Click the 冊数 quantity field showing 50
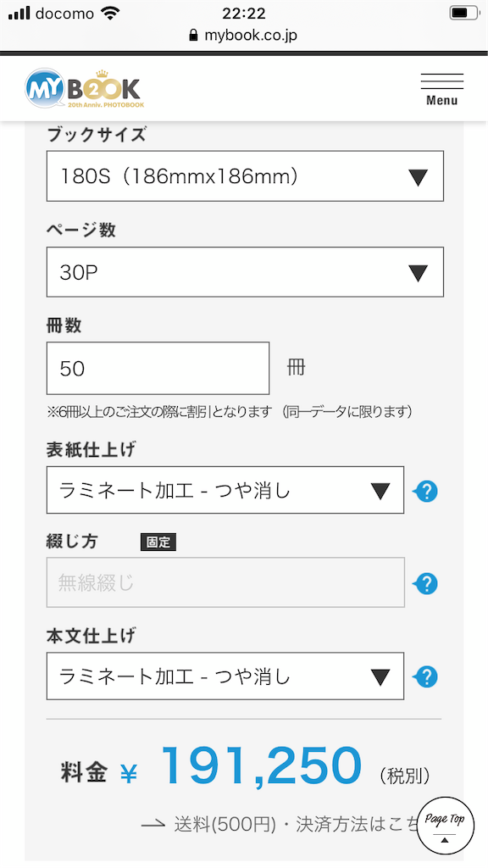The height and width of the screenshot is (868, 488). pyautogui.click(x=158, y=368)
